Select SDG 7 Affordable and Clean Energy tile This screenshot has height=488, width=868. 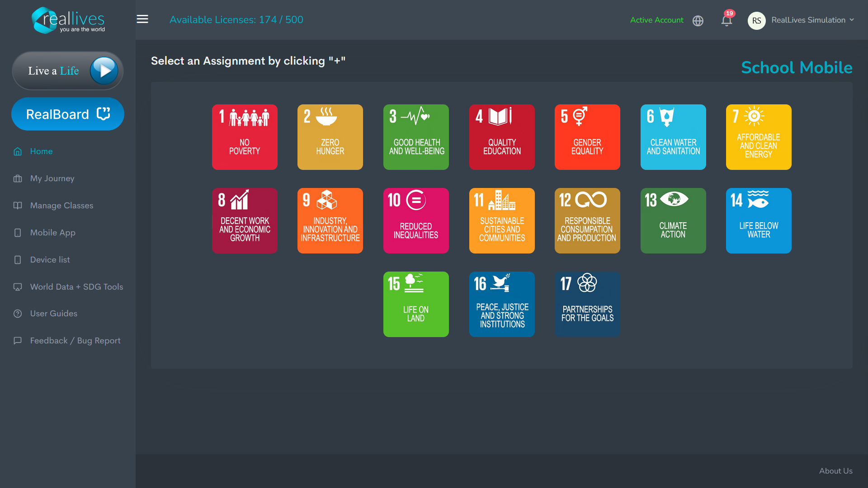[x=759, y=137]
